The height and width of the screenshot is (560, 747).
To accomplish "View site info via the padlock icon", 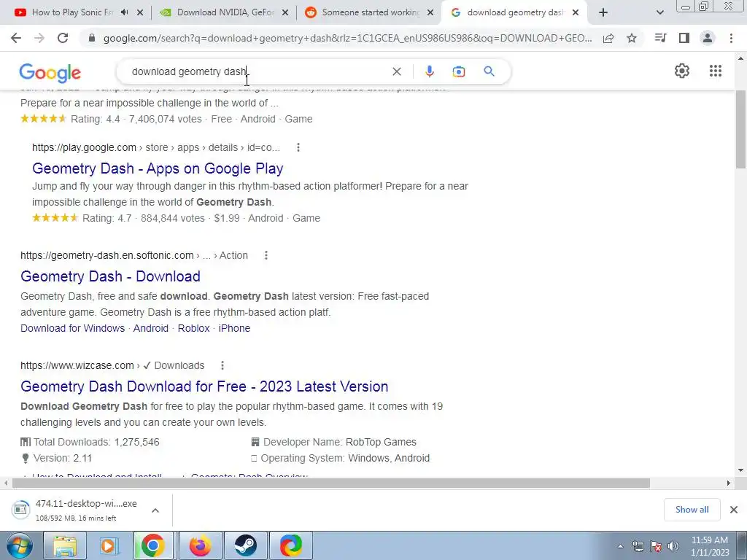I will click(92, 38).
